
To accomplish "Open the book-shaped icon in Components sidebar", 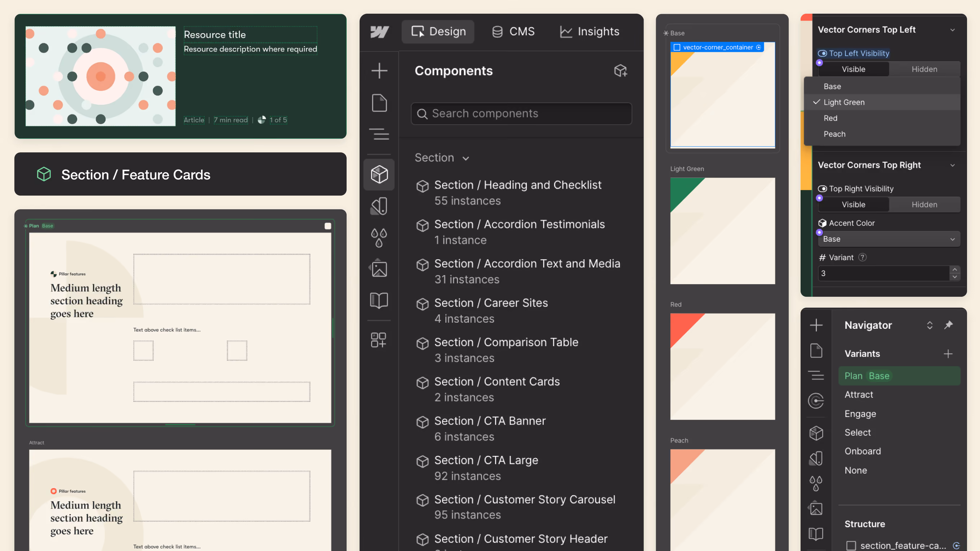I will click(x=379, y=300).
